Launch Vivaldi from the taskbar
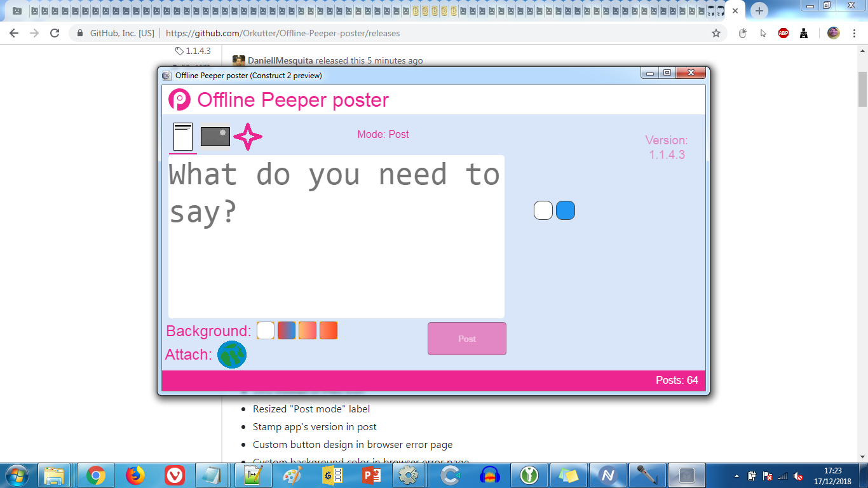Screen dimensions: 868x488 coord(174,475)
